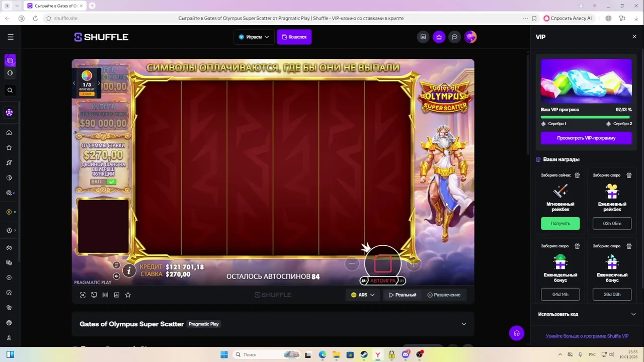The width and height of the screenshot is (644, 362).
Task: Claim instant rakeback with Получить
Action: [x=560, y=224]
